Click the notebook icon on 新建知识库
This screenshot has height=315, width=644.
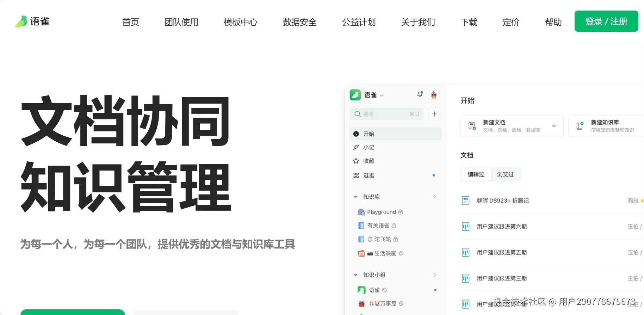click(580, 126)
